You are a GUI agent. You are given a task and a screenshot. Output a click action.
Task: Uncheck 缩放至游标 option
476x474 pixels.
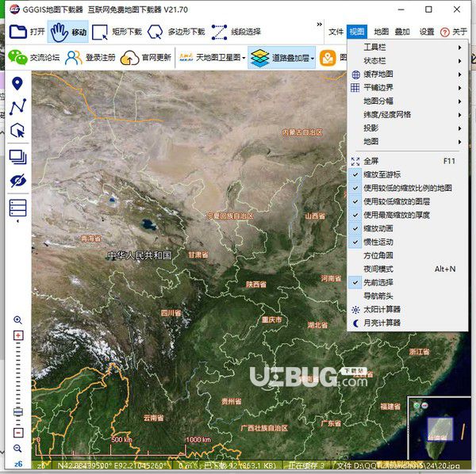point(407,174)
